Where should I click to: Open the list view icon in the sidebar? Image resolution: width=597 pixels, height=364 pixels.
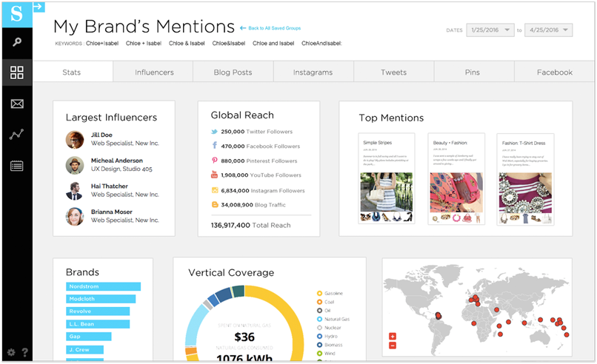(17, 166)
